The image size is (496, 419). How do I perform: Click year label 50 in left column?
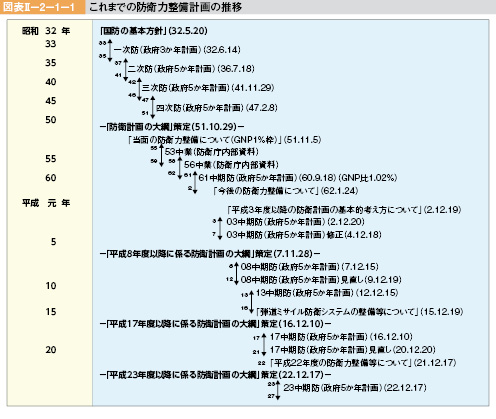coord(51,120)
